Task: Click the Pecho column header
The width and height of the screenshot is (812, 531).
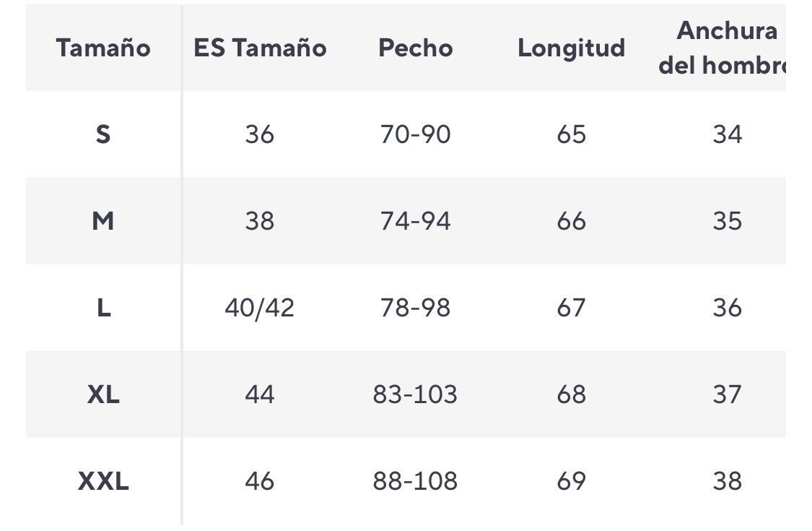Action: [x=416, y=48]
